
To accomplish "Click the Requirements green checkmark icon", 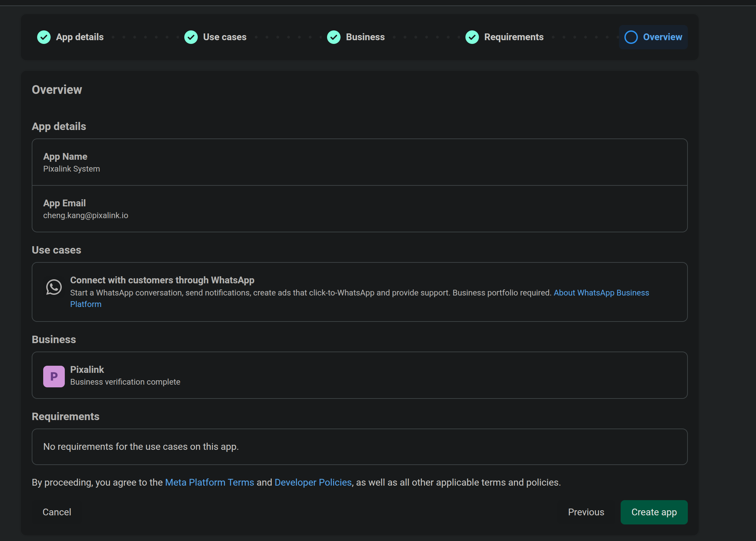I will point(472,37).
